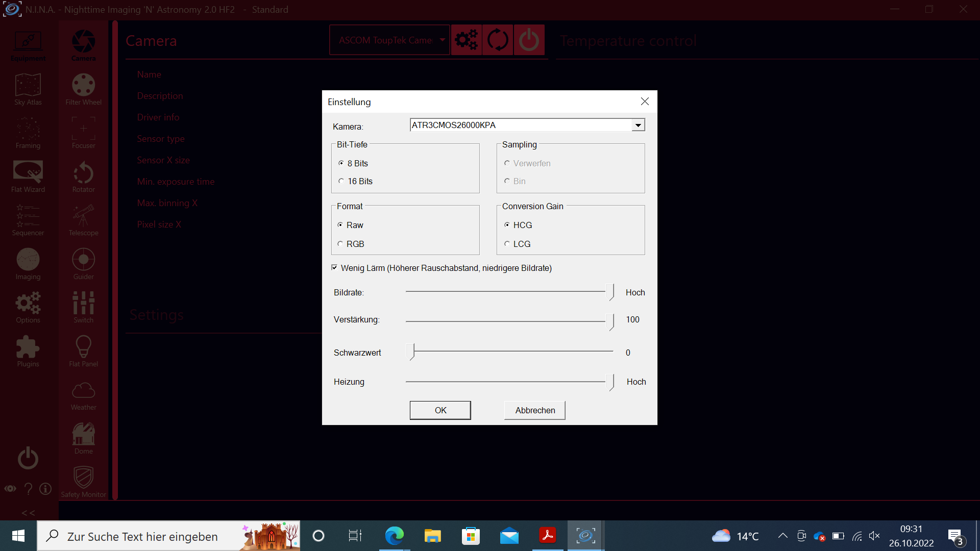The height and width of the screenshot is (551, 980).
Task: Open the Equipment tab in N.I.N.A. sidebar
Action: pos(28,46)
